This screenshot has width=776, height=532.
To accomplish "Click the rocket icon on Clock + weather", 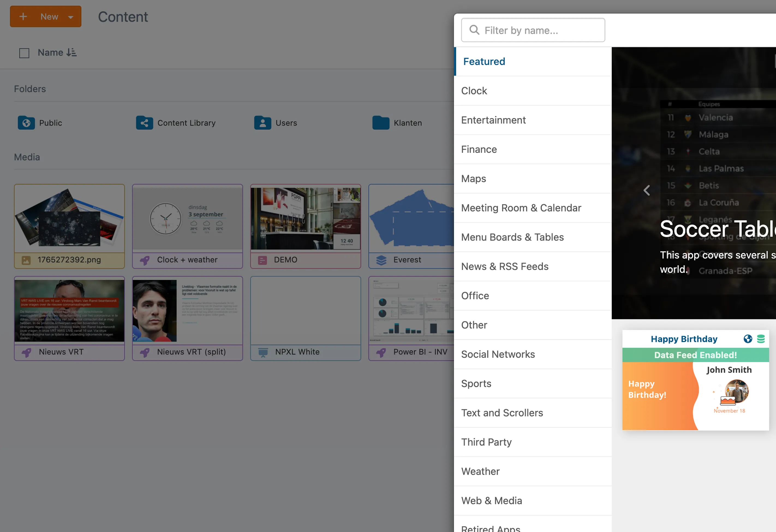I will point(145,260).
